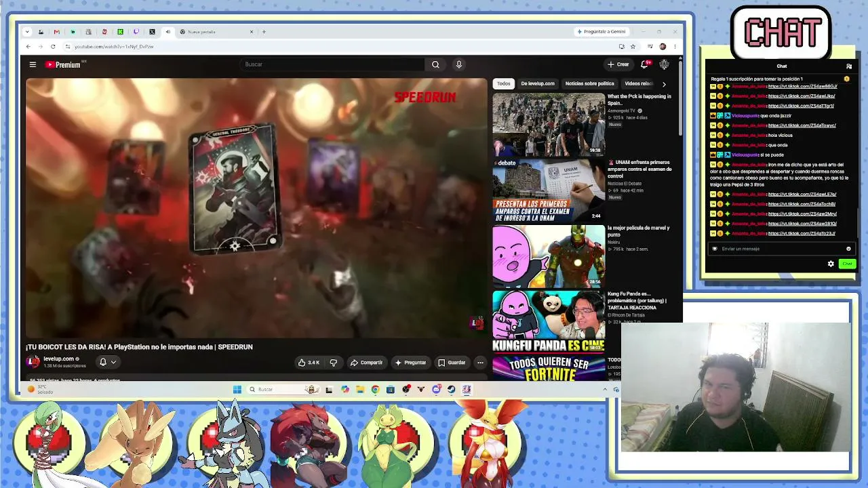Switch to the X browser tab

(x=152, y=32)
